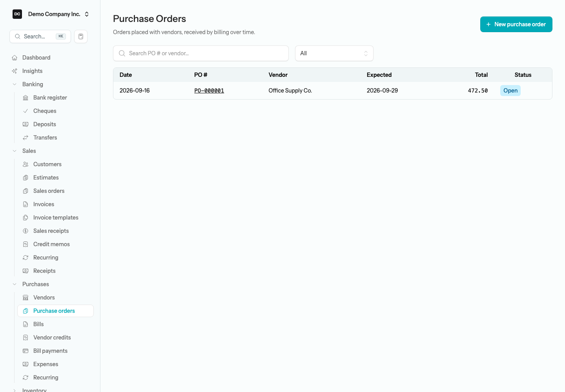Click the Estimates icon
565x392 pixels.
point(26,178)
